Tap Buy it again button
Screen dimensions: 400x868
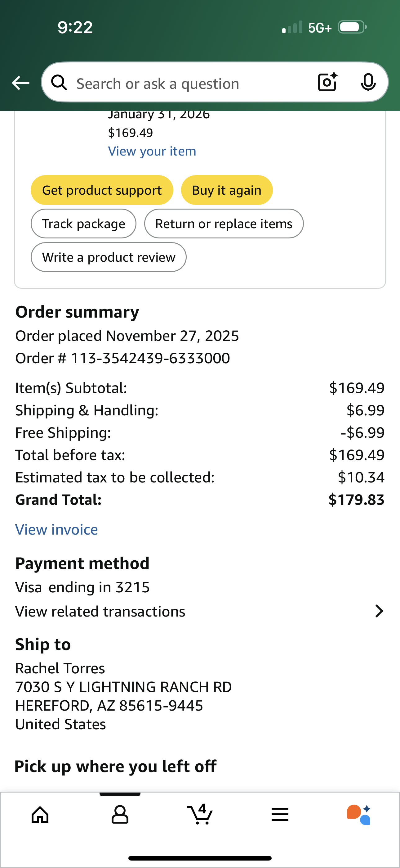pos(227,190)
